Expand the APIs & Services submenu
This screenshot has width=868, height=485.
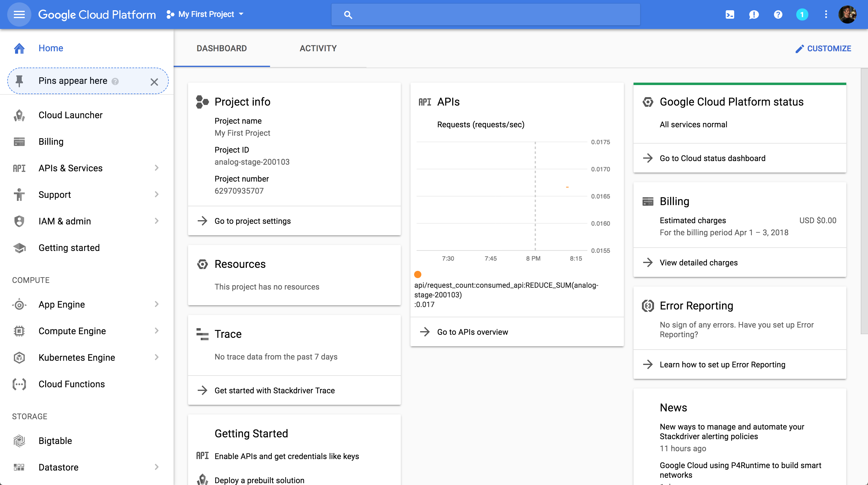[x=156, y=168]
